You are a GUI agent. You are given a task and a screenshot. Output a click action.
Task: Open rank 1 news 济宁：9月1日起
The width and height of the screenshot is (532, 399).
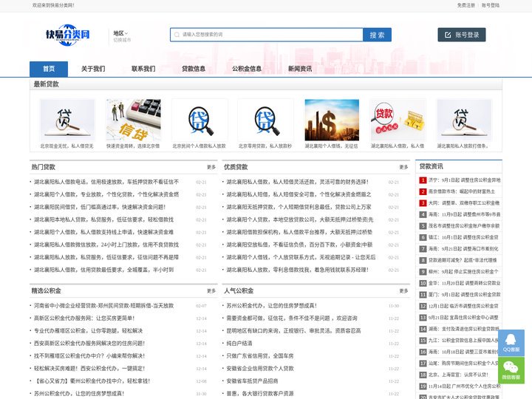tap(464, 180)
